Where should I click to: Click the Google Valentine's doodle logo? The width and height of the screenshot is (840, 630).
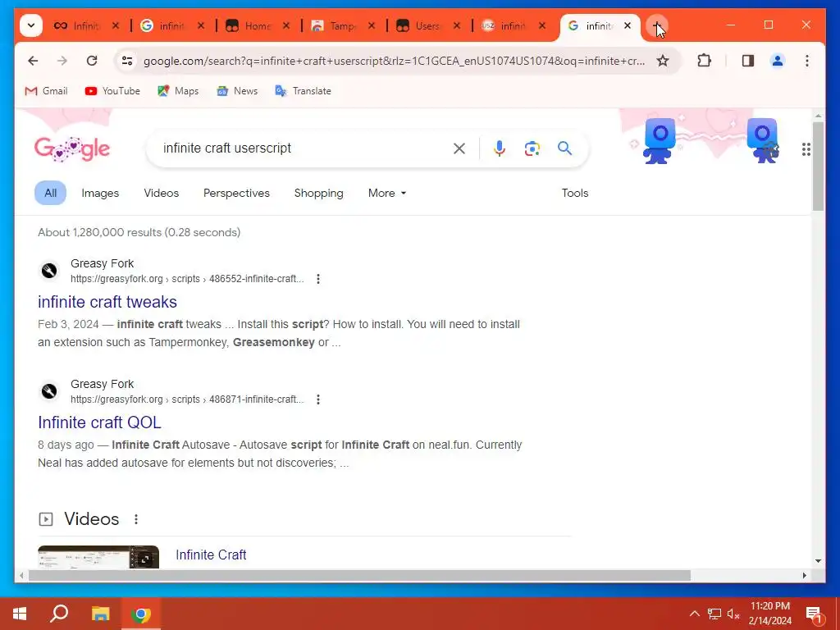point(72,149)
